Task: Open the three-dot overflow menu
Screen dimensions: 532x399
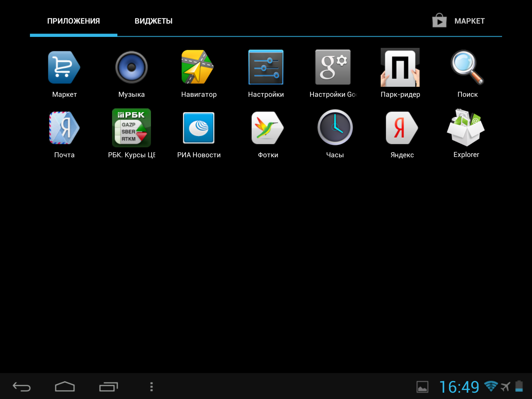Action: point(152,387)
